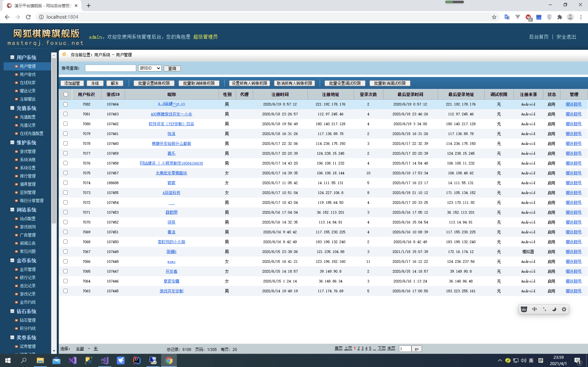Click the IME settings gear icon

(x=564, y=309)
